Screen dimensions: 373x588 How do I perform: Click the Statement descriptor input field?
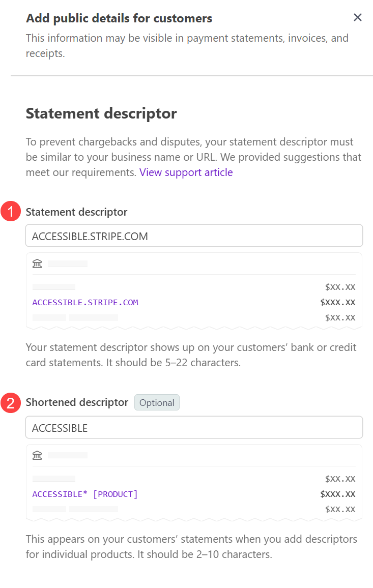tap(194, 236)
